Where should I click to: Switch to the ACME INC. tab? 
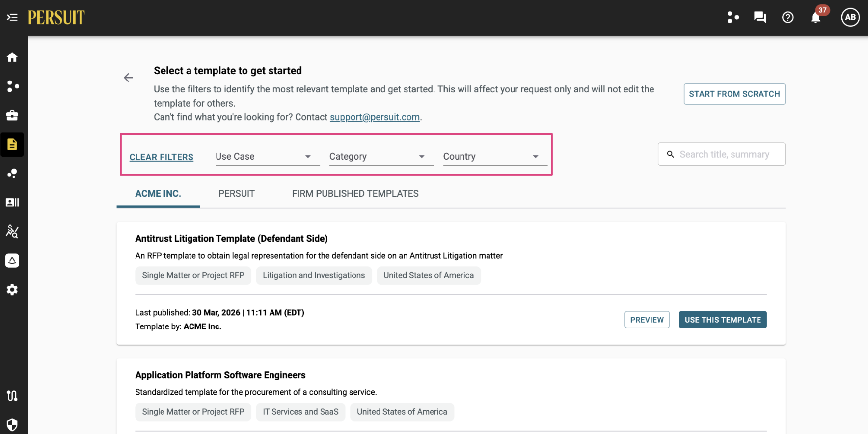158,194
